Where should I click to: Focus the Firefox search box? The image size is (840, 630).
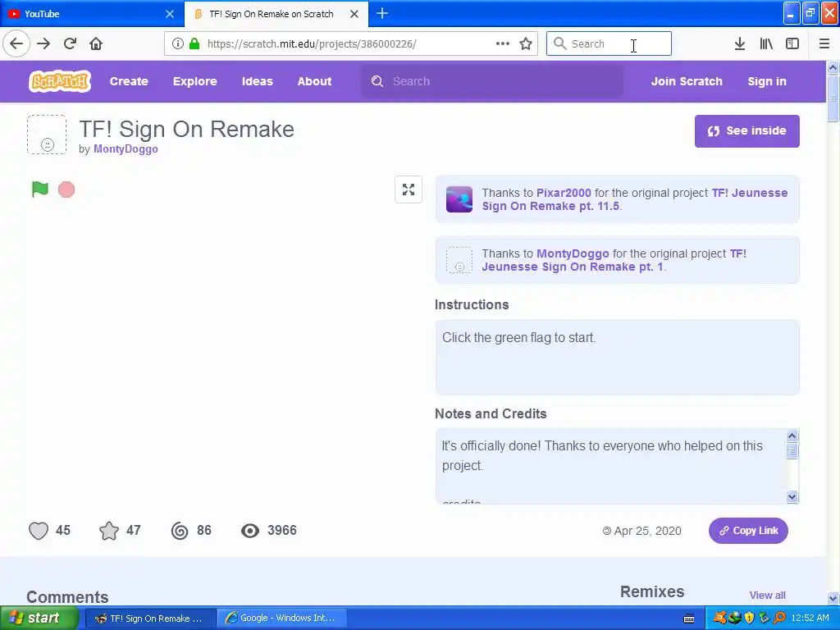point(609,43)
